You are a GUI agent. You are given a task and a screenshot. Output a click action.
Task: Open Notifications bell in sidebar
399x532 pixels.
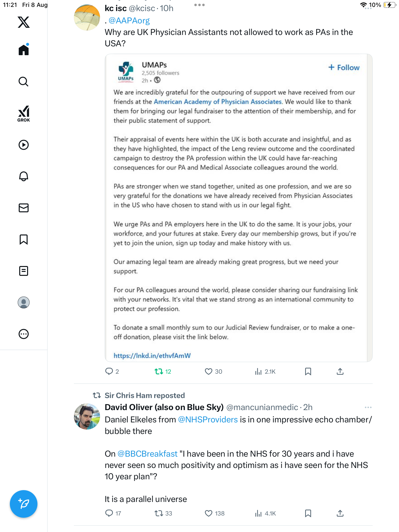tap(24, 176)
